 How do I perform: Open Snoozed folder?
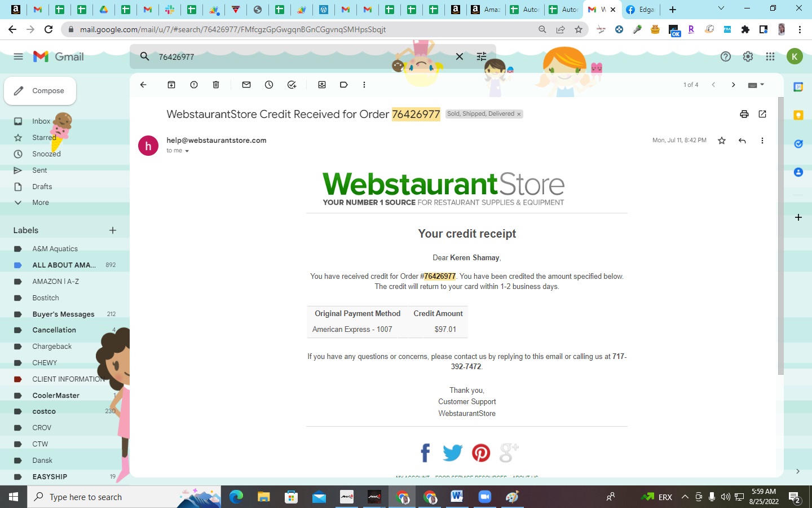(46, 154)
